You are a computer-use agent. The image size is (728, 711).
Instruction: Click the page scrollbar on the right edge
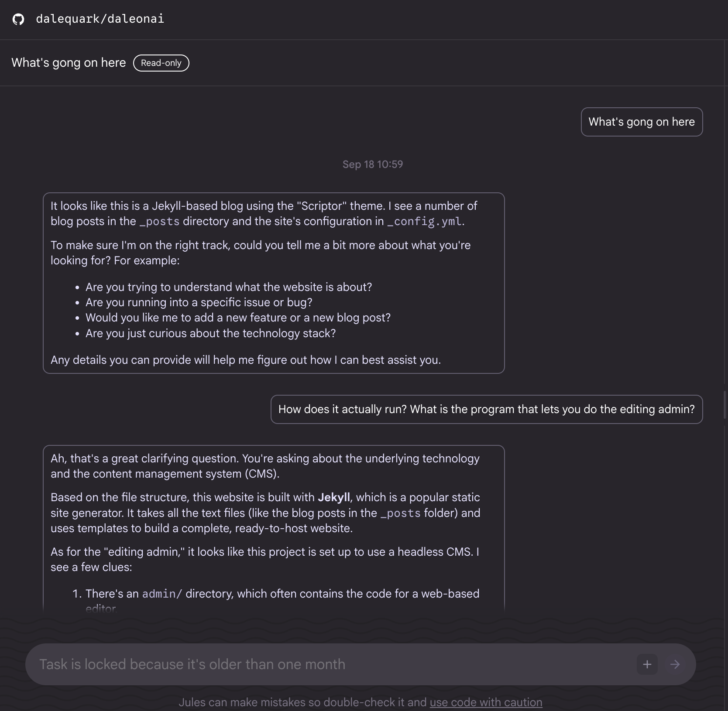coord(725,405)
